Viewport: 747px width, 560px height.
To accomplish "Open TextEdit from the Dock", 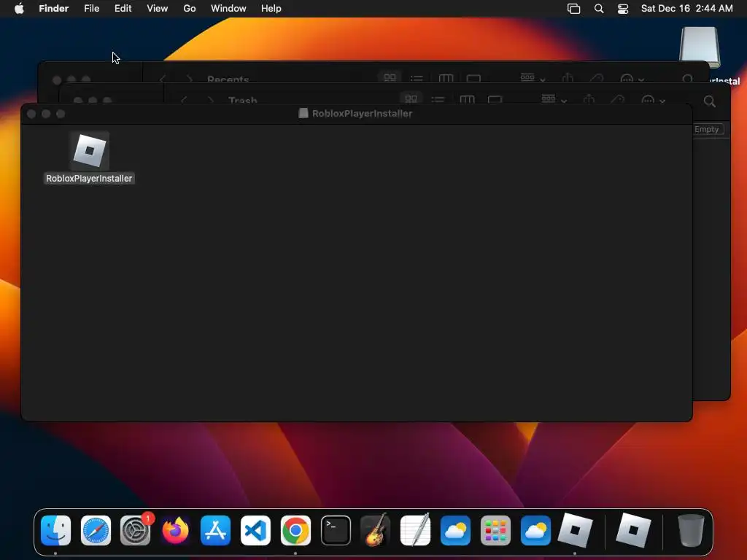I will click(415, 530).
